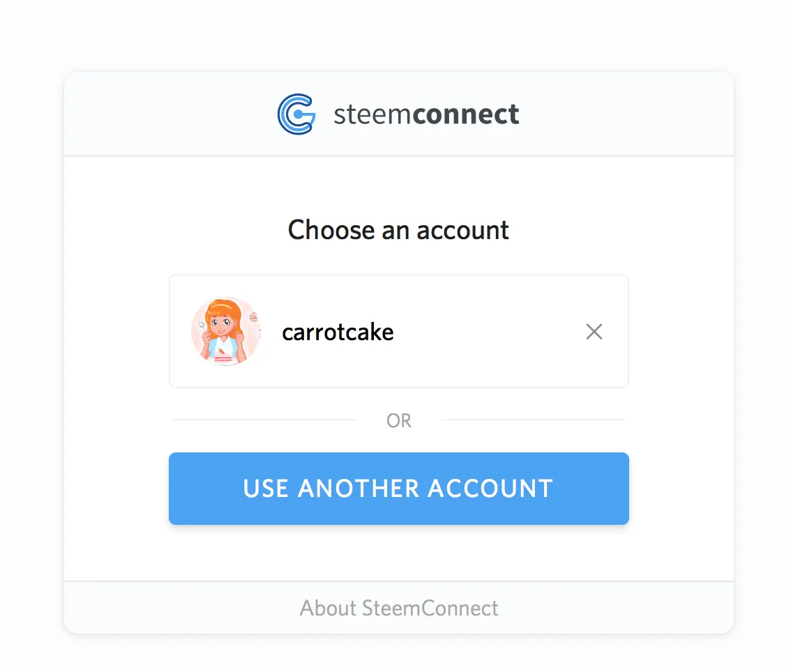
Task: Click the blue account switch button
Action: (x=398, y=489)
